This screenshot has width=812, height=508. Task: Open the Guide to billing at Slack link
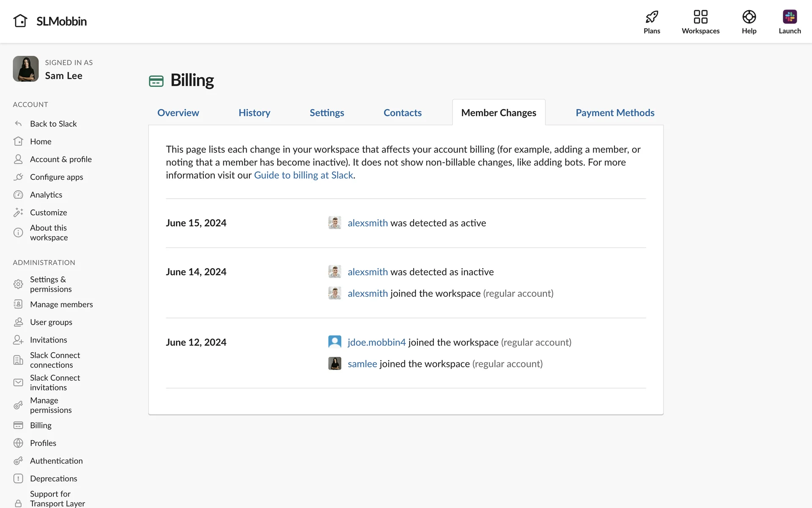click(303, 175)
